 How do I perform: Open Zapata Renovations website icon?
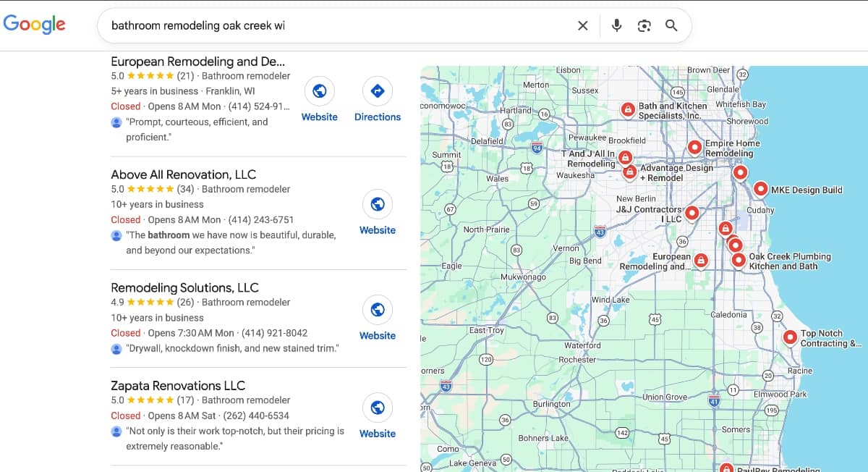[x=377, y=408]
